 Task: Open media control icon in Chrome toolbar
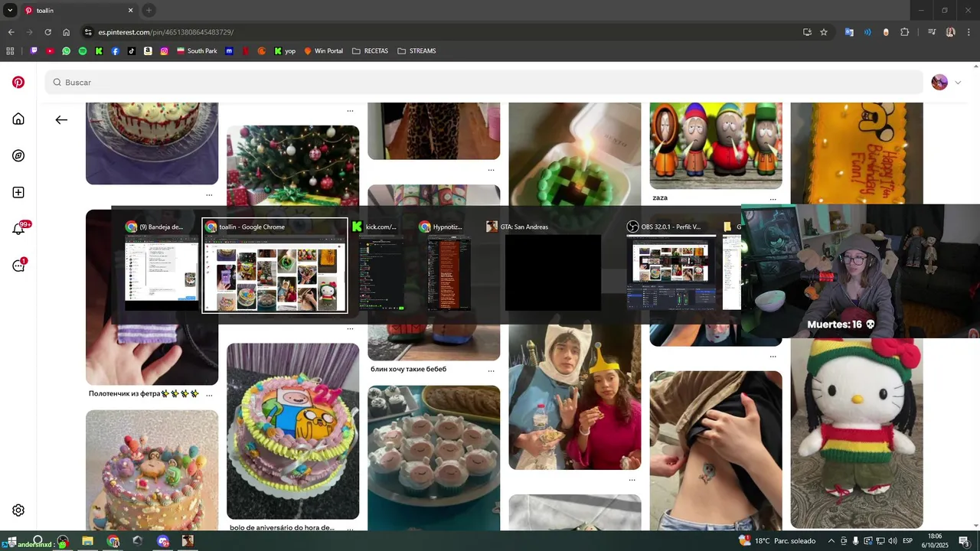[x=932, y=32]
